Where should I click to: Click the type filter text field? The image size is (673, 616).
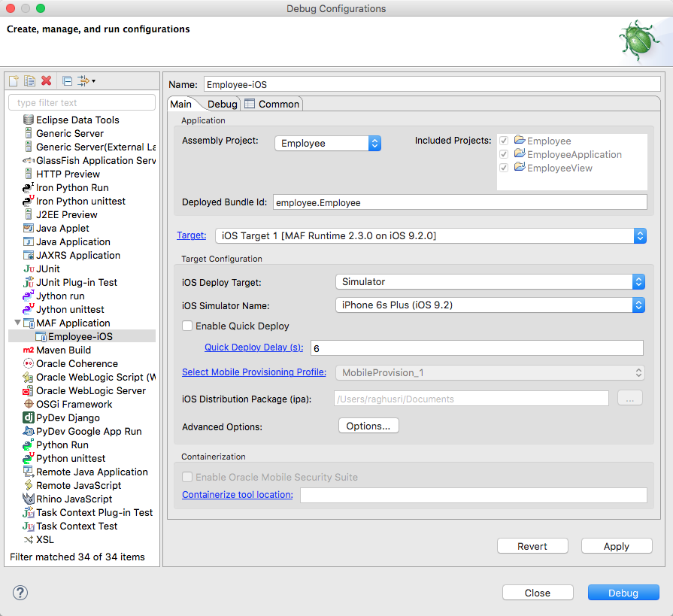[x=82, y=102]
